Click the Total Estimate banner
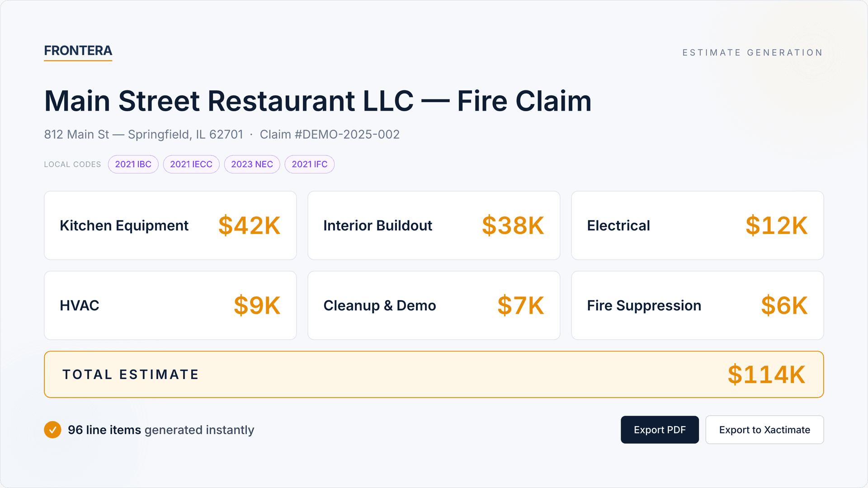Screen dimensions: 868x488 (x=434, y=374)
